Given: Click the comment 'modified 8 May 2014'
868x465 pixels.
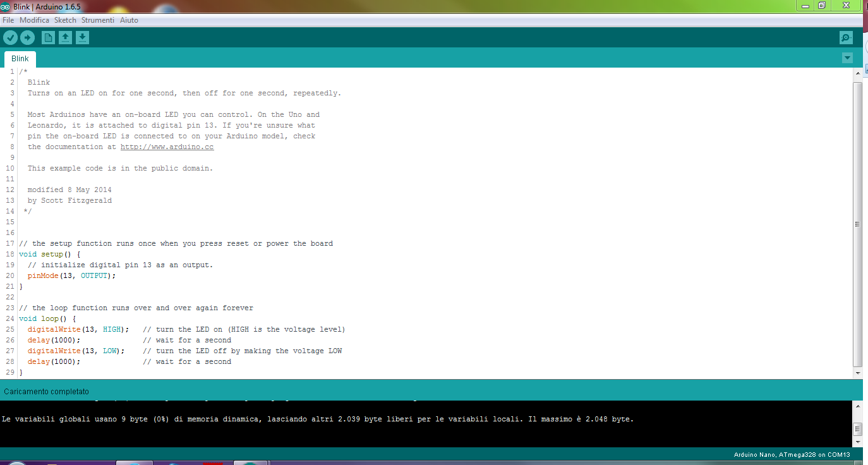Looking at the screenshot, I should pyautogui.click(x=69, y=190).
